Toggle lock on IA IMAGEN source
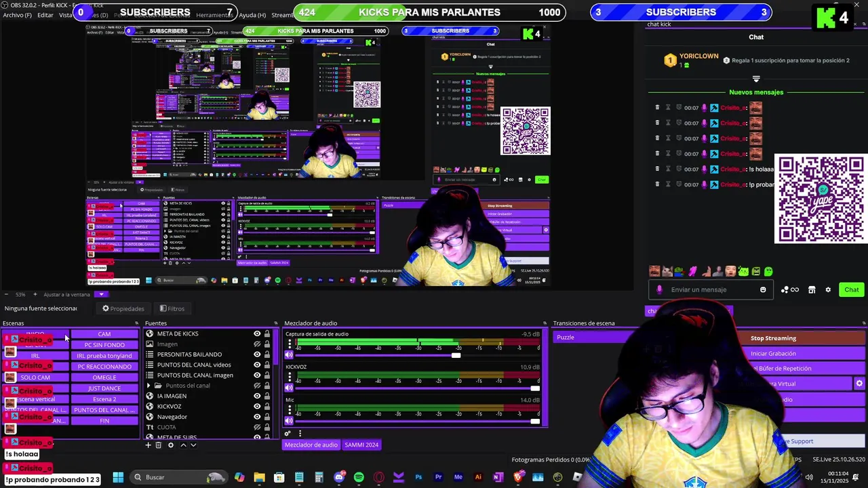The image size is (868, 488). [267, 396]
